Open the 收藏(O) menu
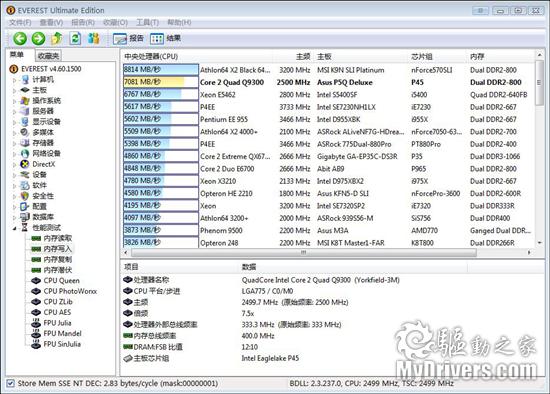This screenshot has width=550, height=394. [115, 23]
